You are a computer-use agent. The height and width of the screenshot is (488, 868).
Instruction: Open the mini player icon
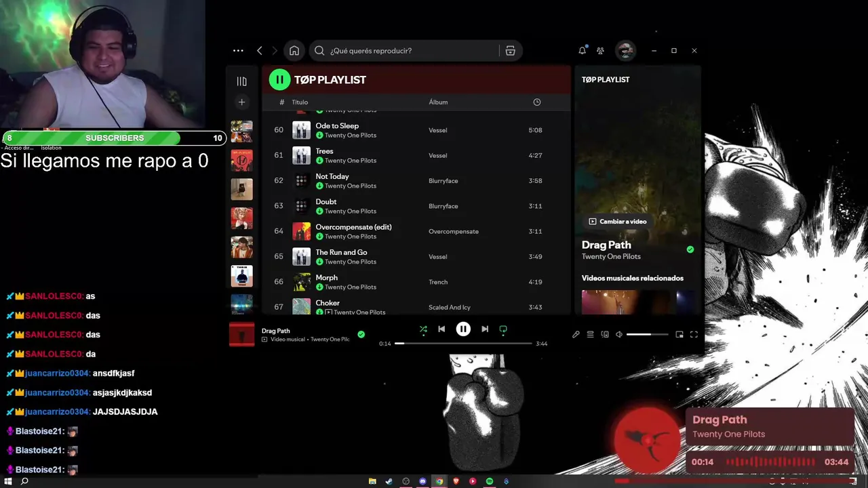679,334
